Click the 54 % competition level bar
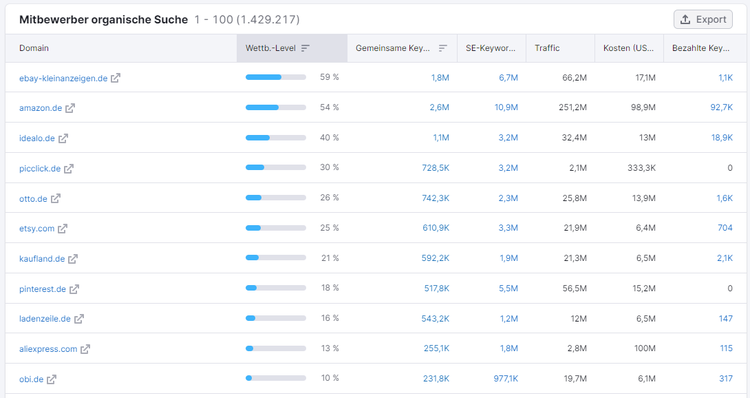 276,107
